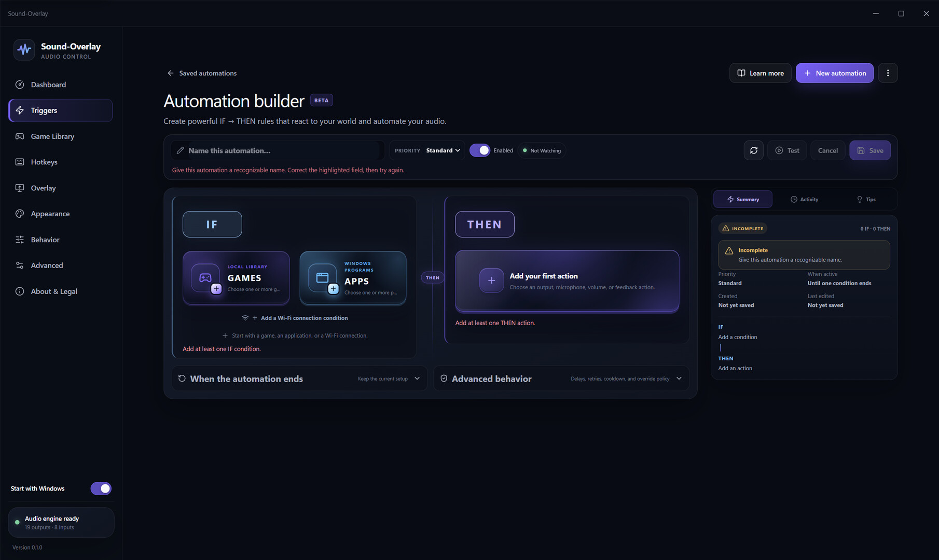Click the Not Watching status badge
This screenshot has width=939, height=560.
(542, 150)
